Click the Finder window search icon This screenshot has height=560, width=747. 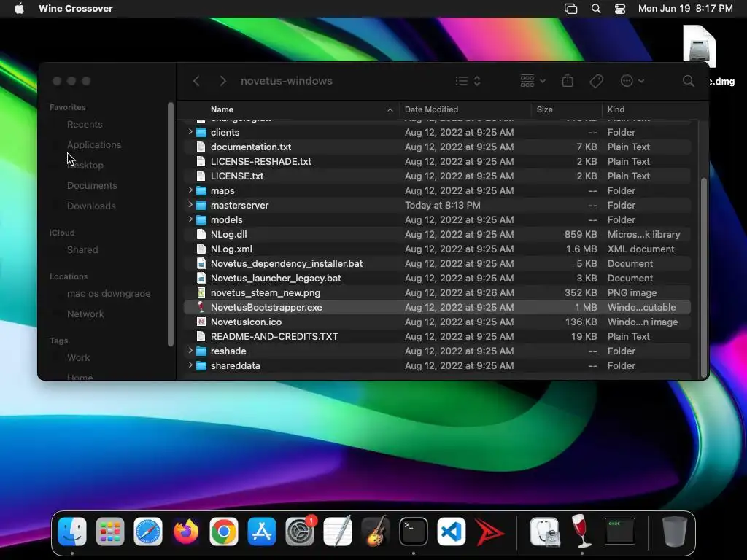coord(688,81)
